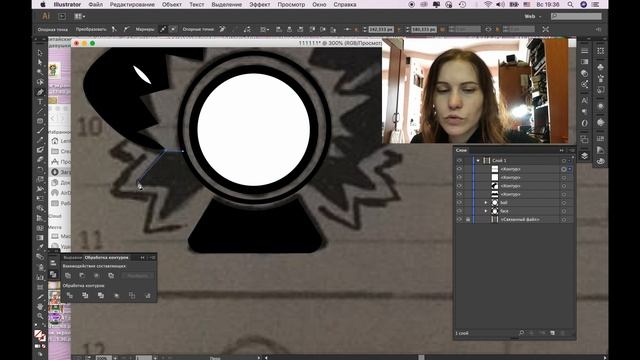Switch to the Обработка контуров tab
This screenshot has width=640, height=360.
pyautogui.click(x=106, y=258)
